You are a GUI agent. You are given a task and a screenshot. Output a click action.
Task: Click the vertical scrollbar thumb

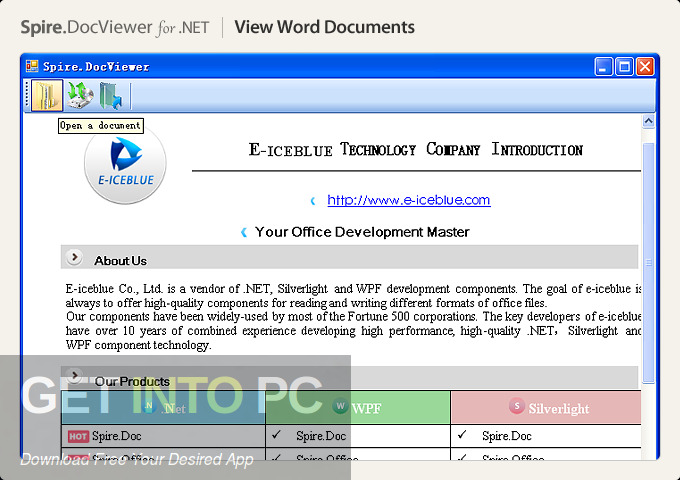click(648, 263)
